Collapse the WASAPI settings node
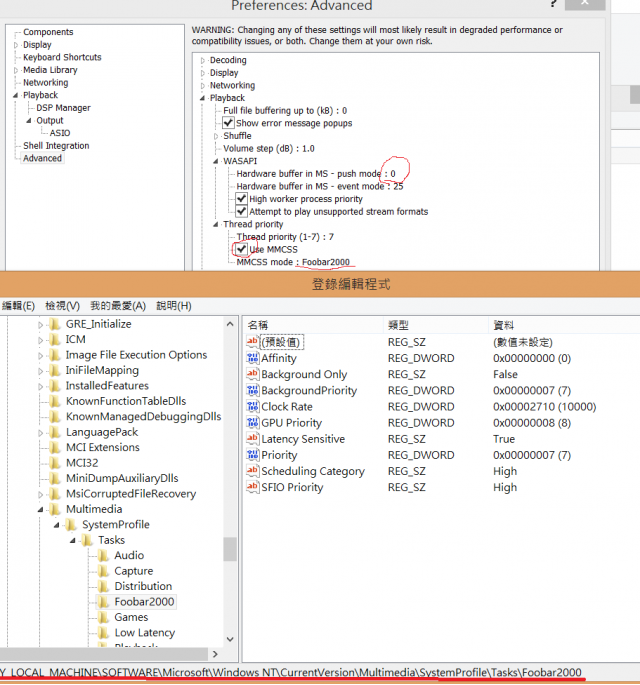This screenshot has height=685, width=640. pyautogui.click(x=216, y=161)
